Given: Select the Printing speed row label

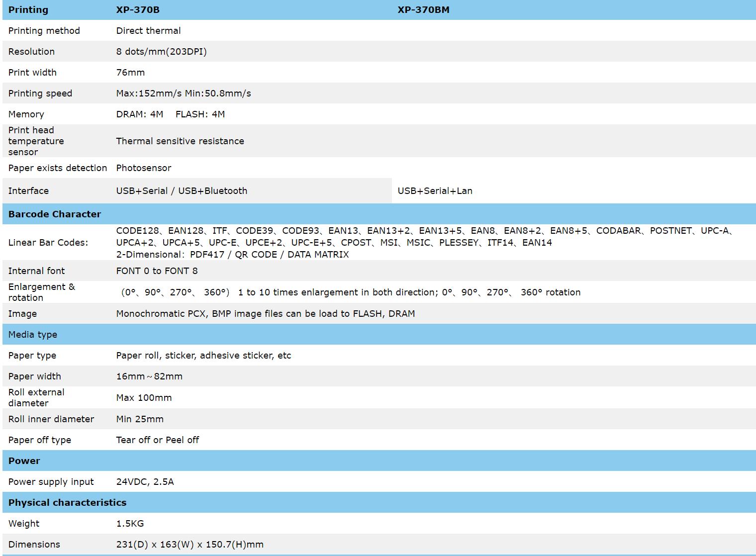Looking at the screenshot, I should point(40,93).
